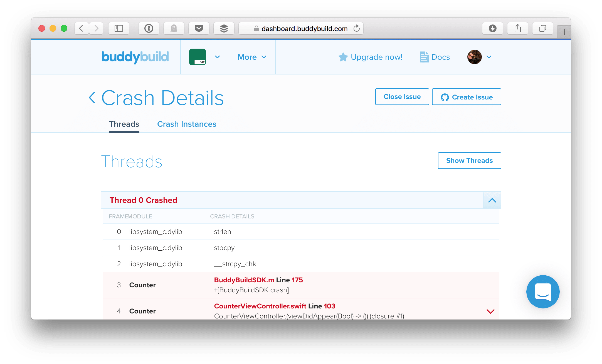Open a new tab with plus button
Viewport: 602px width, 364px height.
click(x=564, y=32)
